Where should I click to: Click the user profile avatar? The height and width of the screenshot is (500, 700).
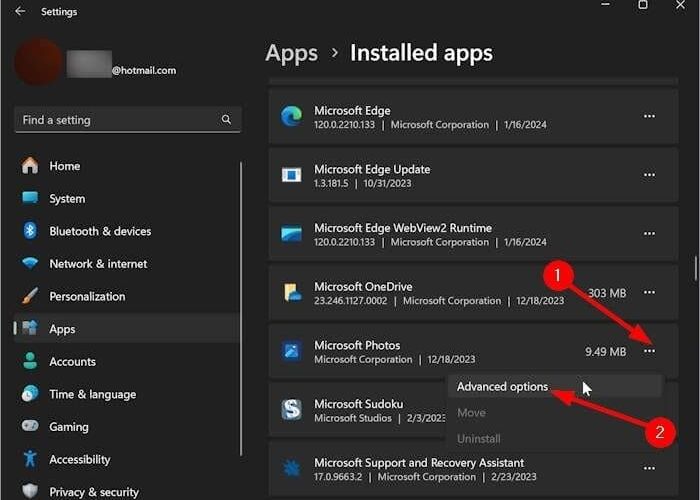coord(38,62)
